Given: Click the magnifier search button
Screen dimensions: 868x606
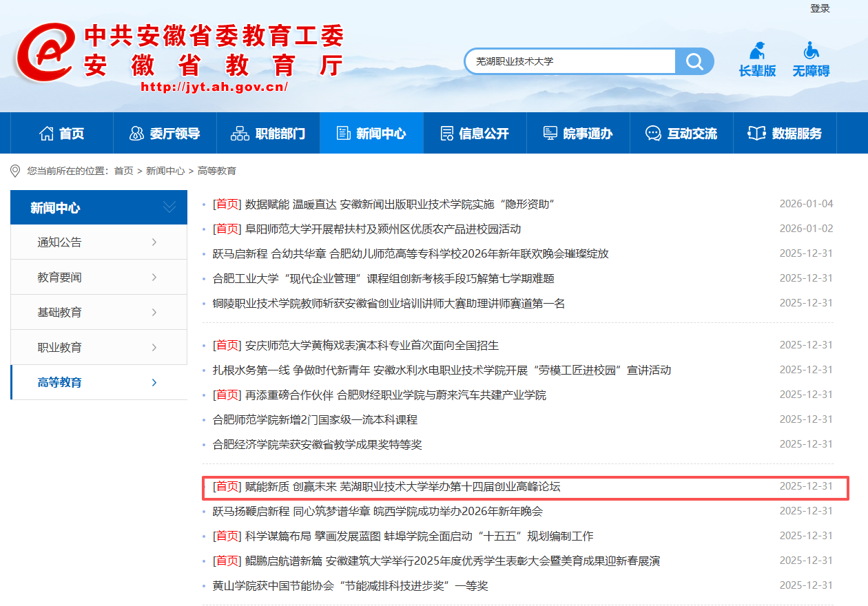Looking at the screenshot, I should click(694, 61).
